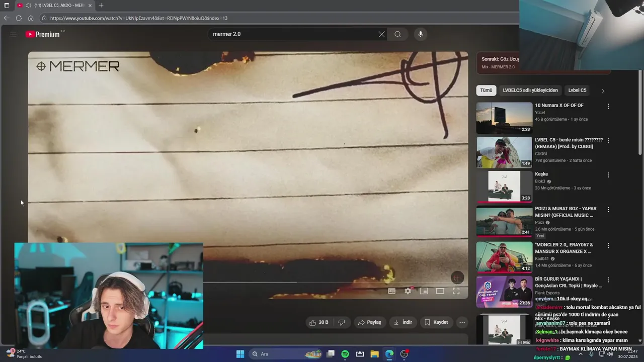Click the search magnifier button
The image size is (644, 362).
(397, 34)
